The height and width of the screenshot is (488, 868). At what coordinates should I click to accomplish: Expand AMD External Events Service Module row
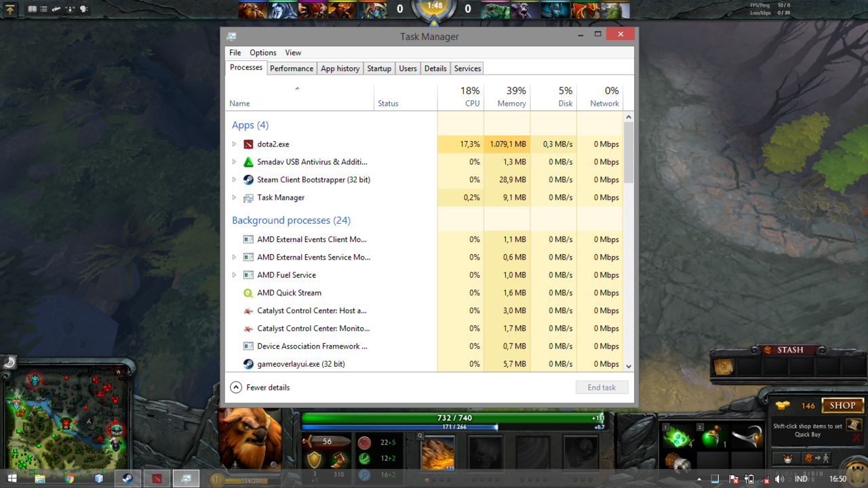pyautogui.click(x=234, y=258)
